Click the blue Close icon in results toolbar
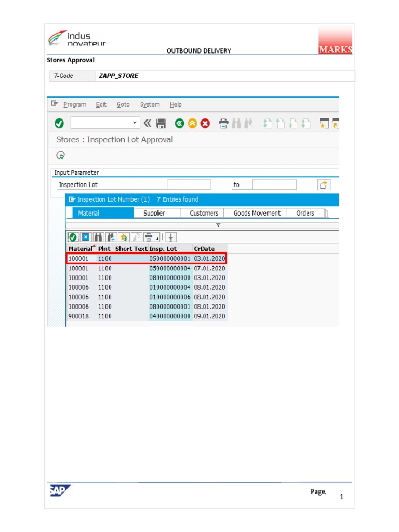 86,237
